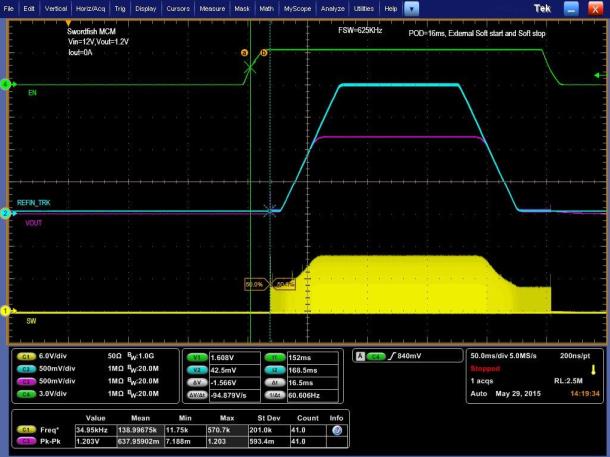
Task: Click the magenta C3 channel badge
Action: [x=26, y=381]
